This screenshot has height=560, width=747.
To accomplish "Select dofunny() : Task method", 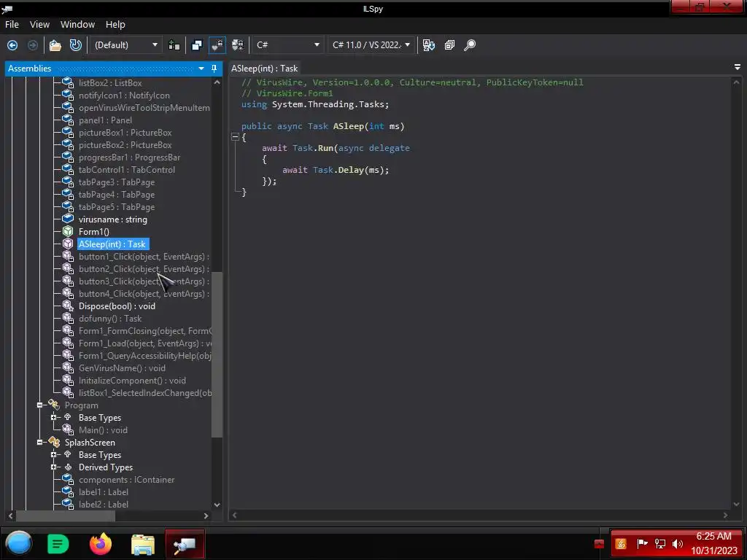I will (x=110, y=319).
